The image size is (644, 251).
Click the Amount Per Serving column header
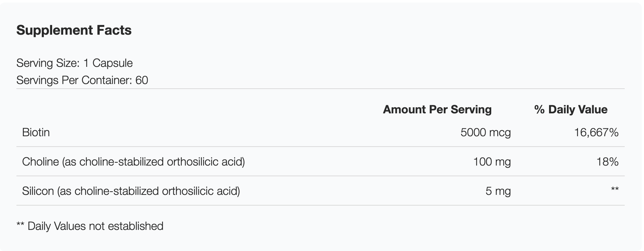(437, 109)
